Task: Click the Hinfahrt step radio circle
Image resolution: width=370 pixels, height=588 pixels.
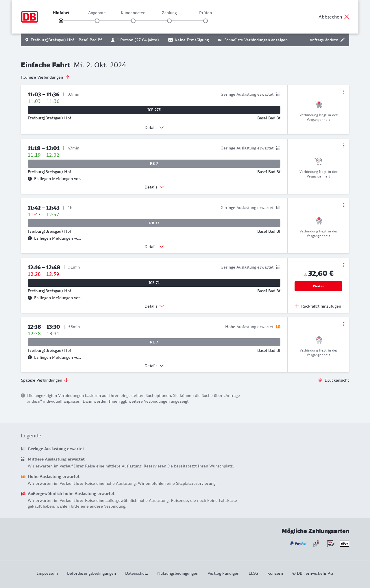Action: (61, 21)
